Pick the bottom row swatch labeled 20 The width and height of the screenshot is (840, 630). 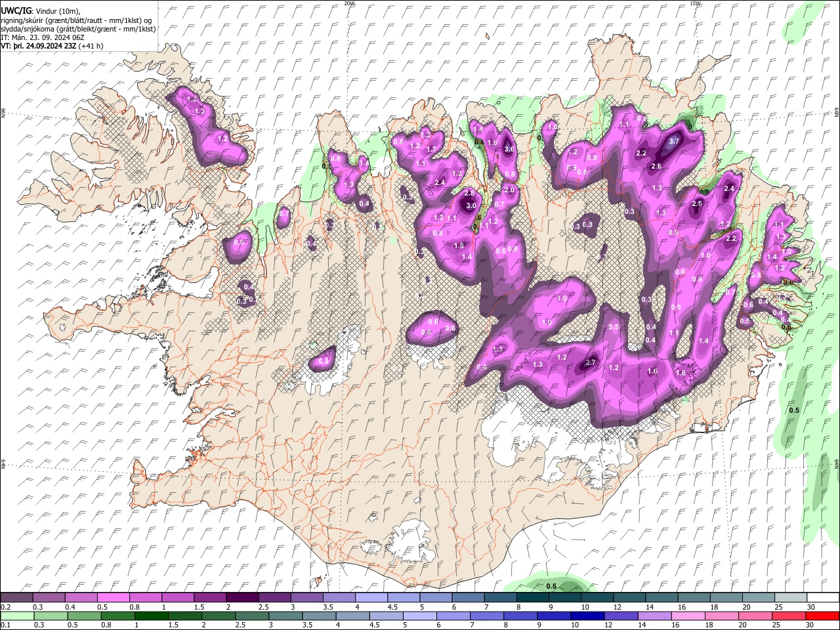pos(757,616)
